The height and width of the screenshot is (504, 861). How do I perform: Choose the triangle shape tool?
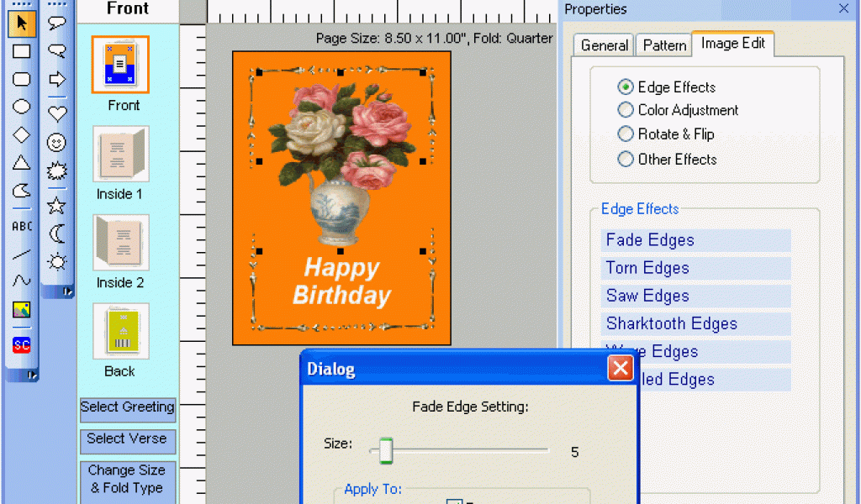pos(22,163)
